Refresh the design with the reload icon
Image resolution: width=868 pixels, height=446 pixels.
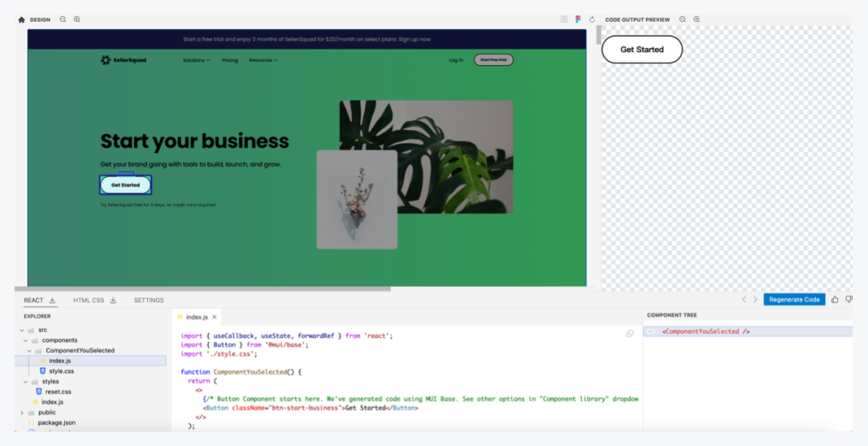tap(592, 19)
